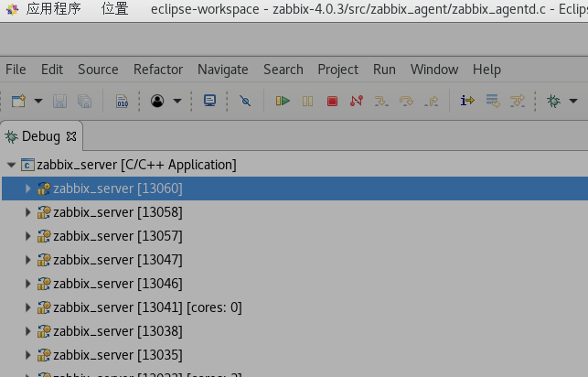Expand zabbix_server [13046] process
Viewport: 588px width, 377px height.
tap(28, 284)
